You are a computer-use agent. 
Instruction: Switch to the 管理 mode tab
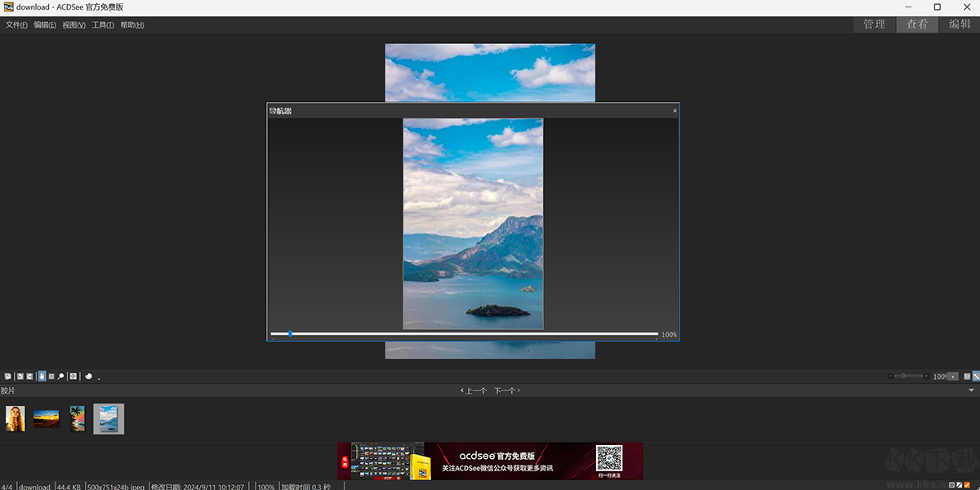pyautogui.click(x=875, y=24)
